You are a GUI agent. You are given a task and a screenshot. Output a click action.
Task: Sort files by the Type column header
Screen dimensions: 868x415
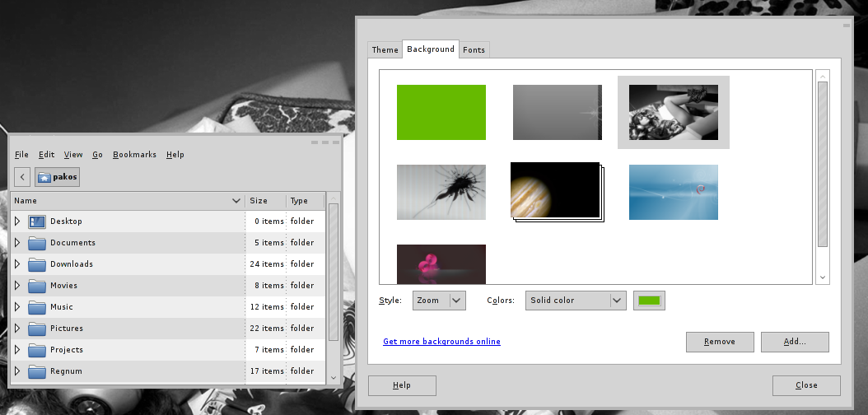pyautogui.click(x=306, y=201)
